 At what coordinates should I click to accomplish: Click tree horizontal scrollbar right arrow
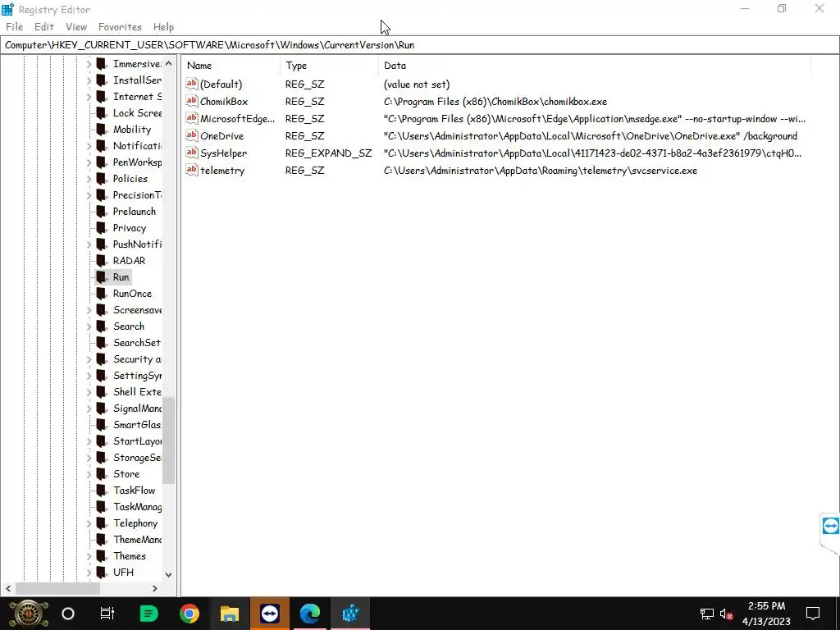[x=155, y=589]
